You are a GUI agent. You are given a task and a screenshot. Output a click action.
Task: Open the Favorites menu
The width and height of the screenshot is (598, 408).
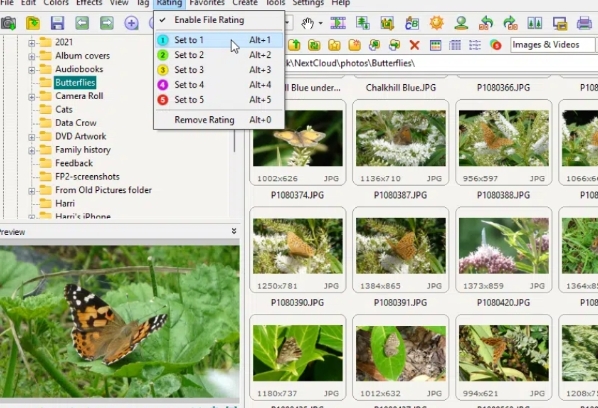coord(207,3)
